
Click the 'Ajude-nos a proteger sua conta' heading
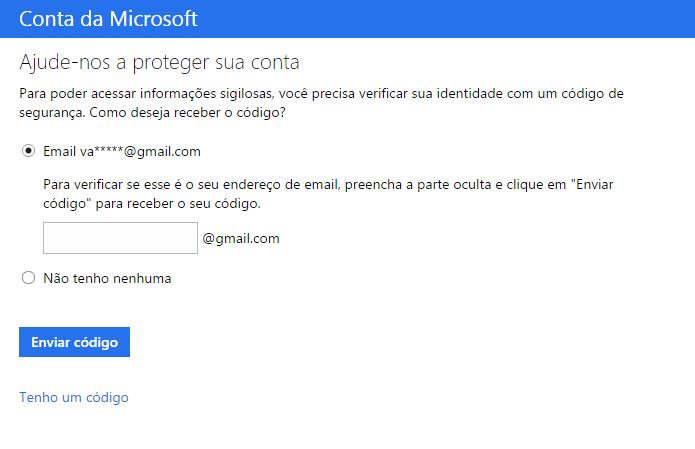160,63
